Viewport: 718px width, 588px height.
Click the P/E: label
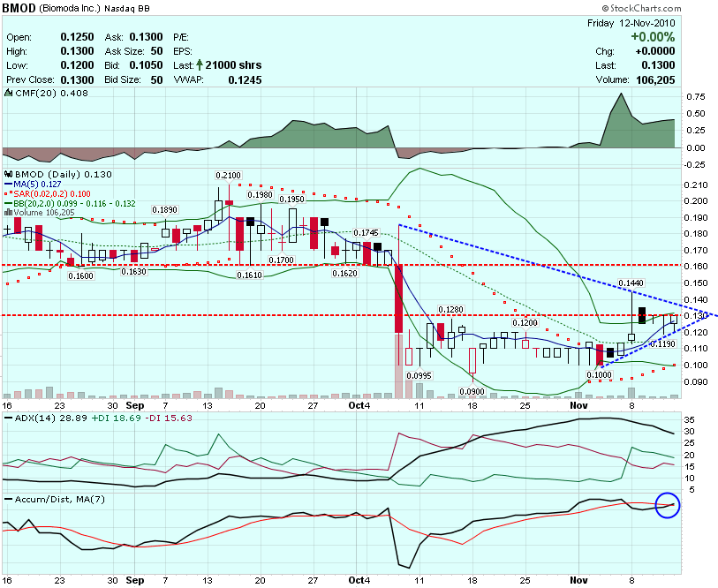(x=181, y=37)
